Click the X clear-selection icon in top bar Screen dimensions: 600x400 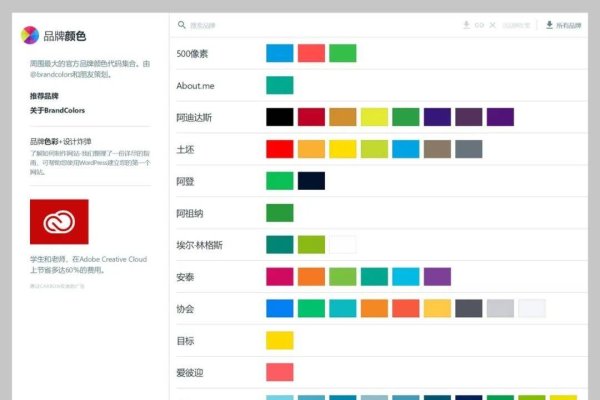(492, 25)
